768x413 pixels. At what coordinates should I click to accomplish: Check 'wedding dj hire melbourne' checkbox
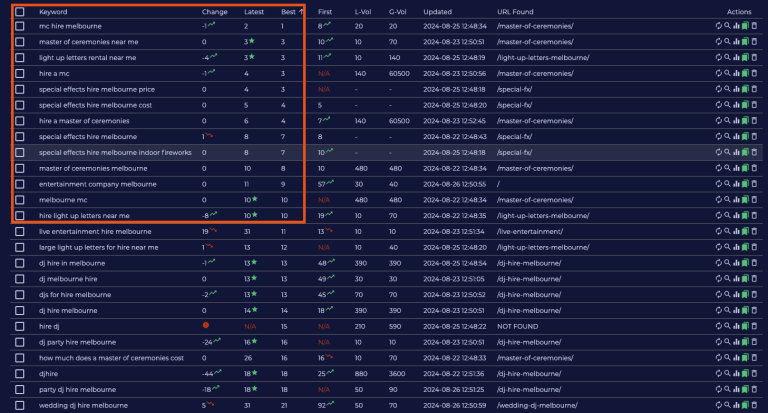20,405
